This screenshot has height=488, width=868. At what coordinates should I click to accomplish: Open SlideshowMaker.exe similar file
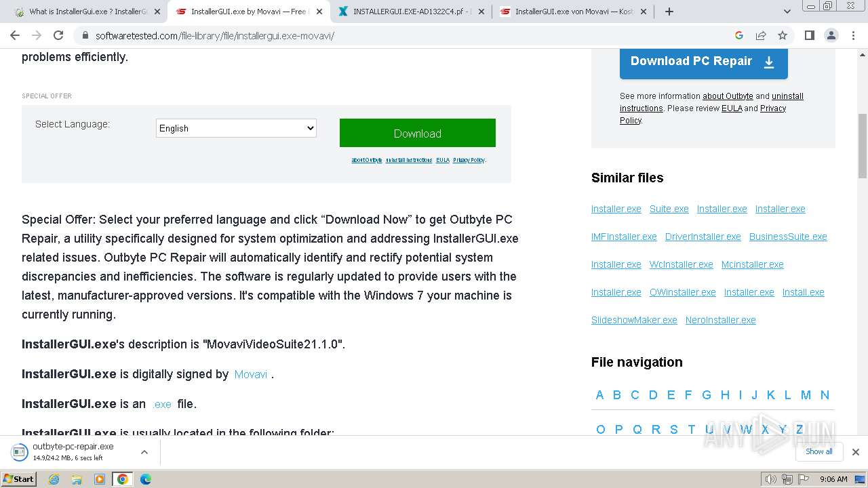point(634,320)
